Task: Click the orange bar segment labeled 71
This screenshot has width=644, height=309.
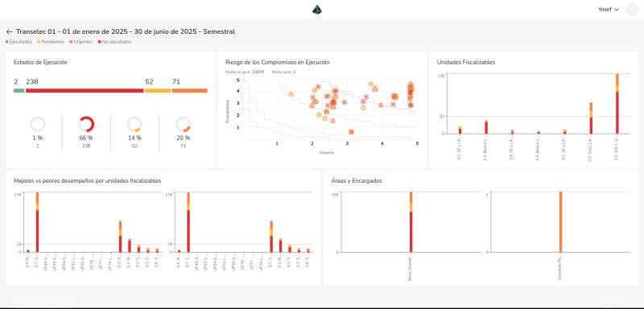Action: 190,90
